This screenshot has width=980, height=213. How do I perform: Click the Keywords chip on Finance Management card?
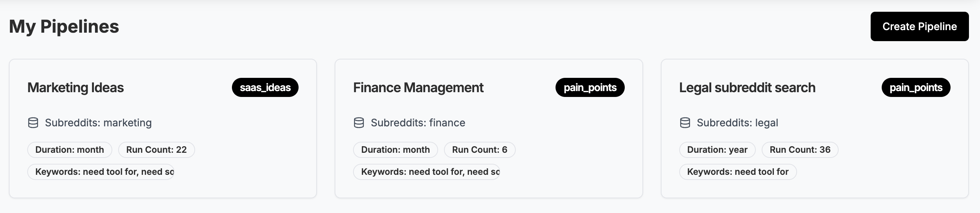(x=426, y=172)
